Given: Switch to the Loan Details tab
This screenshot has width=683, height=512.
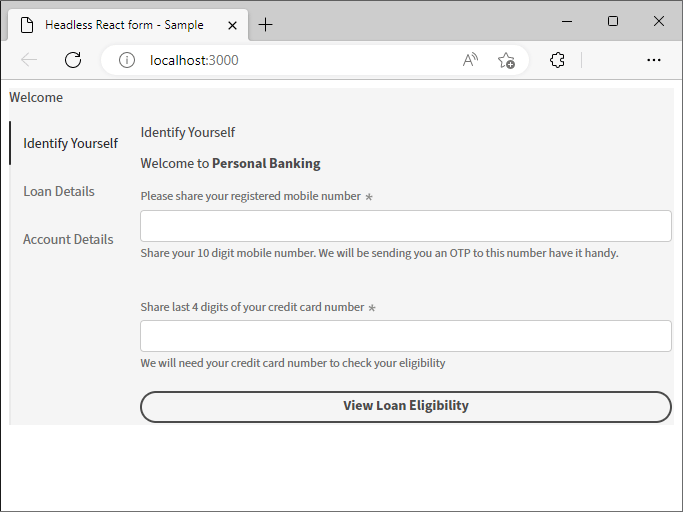Looking at the screenshot, I should coord(59,191).
